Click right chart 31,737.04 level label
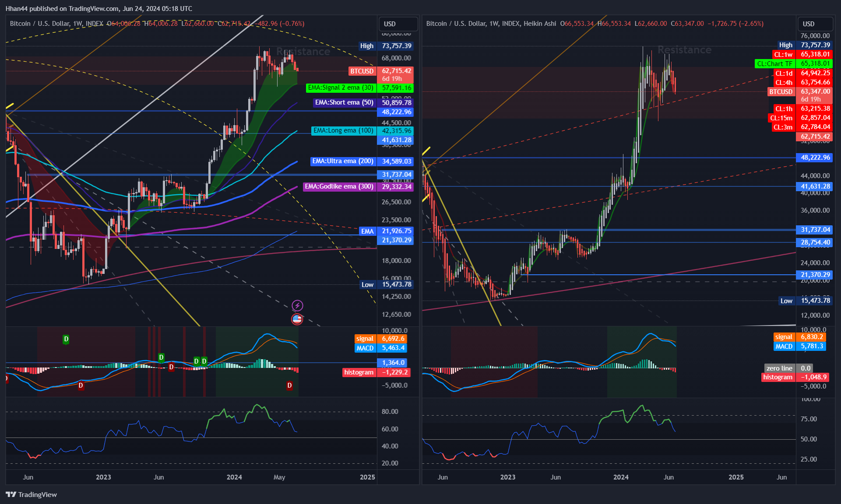Screen dimensions: 841x504 (x=815, y=230)
